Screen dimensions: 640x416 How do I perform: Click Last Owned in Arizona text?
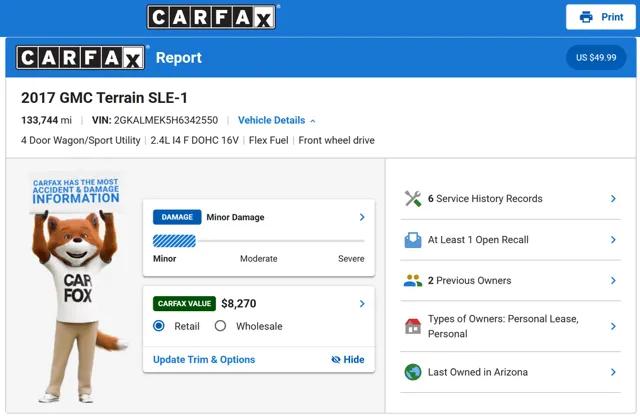478,372
